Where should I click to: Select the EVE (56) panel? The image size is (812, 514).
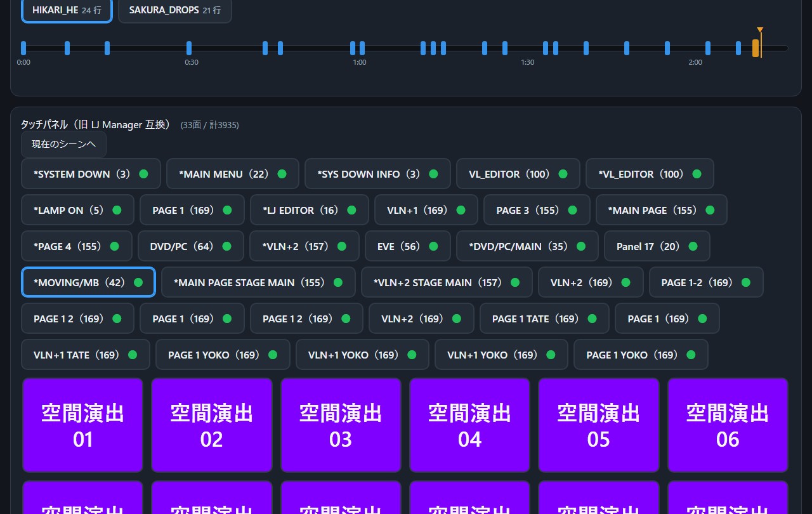click(408, 246)
